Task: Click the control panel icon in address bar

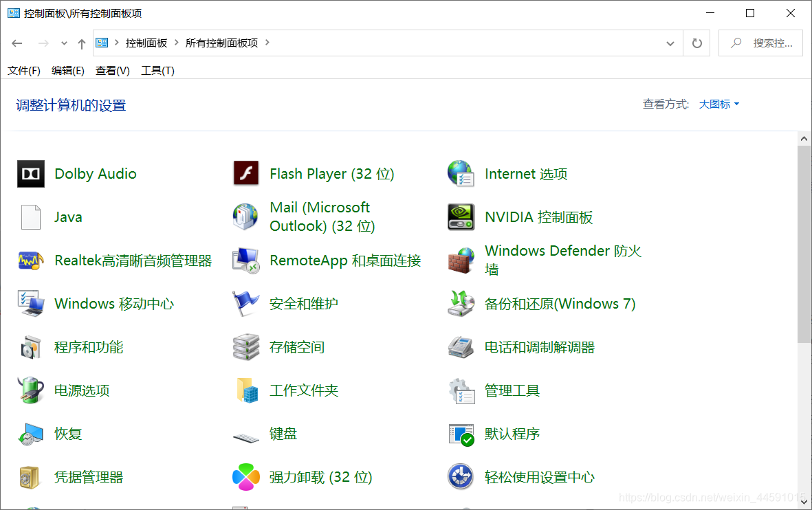Action: click(x=102, y=43)
